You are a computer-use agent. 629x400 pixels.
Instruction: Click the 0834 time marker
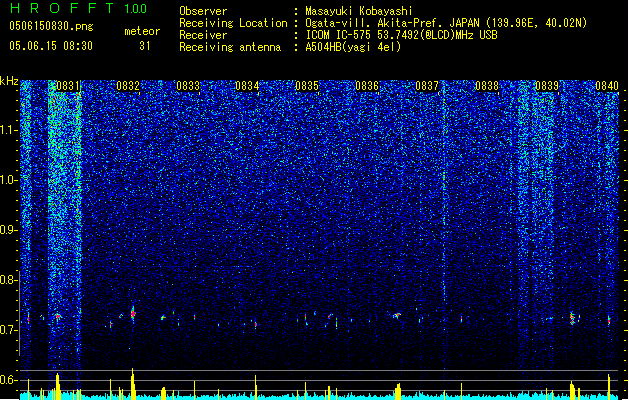pos(247,86)
